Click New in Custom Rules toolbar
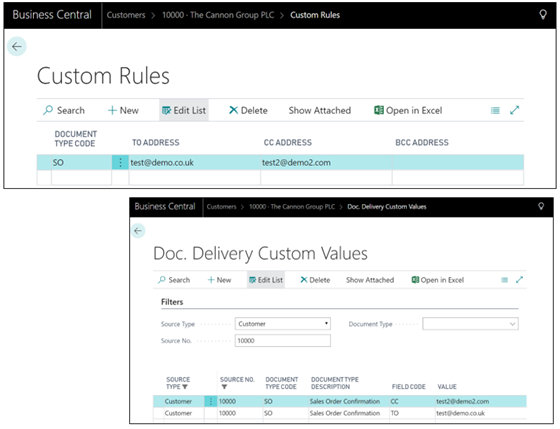Image resolution: width=560 pixels, height=429 pixels. click(x=123, y=110)
